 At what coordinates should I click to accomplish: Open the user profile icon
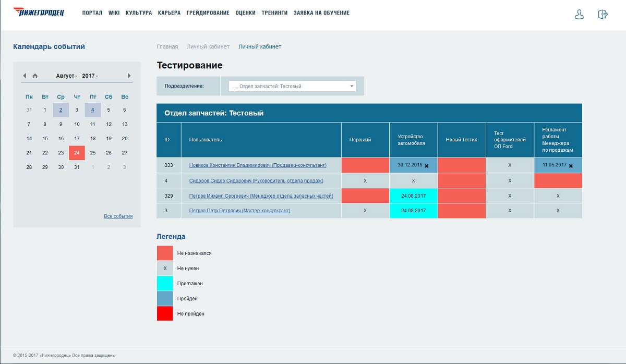[x=579, y=15]
